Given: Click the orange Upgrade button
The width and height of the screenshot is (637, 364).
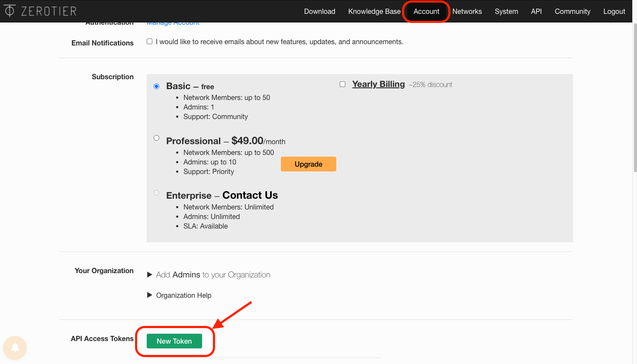Looking at the screenshot, I should pos(309,164).
